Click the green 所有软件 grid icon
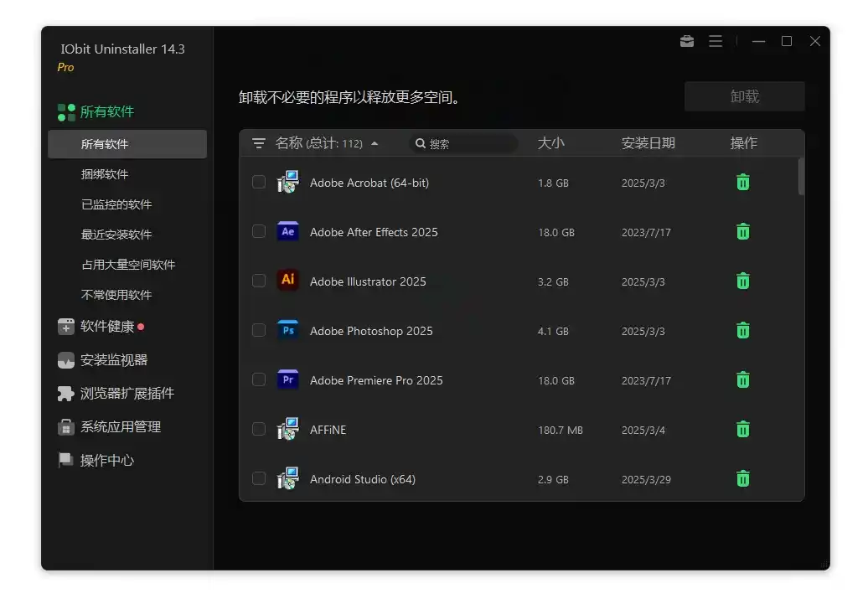Screen dimensions: 868x614 (x=66, y=112)
